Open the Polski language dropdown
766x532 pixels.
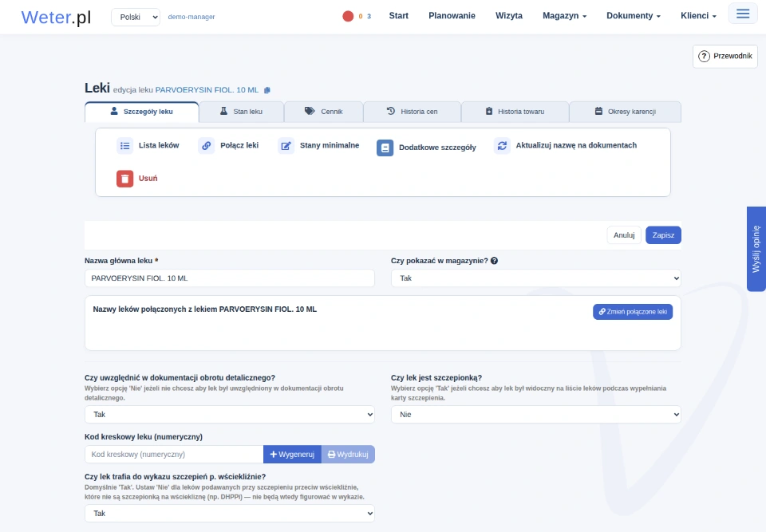tap(136, 17)
